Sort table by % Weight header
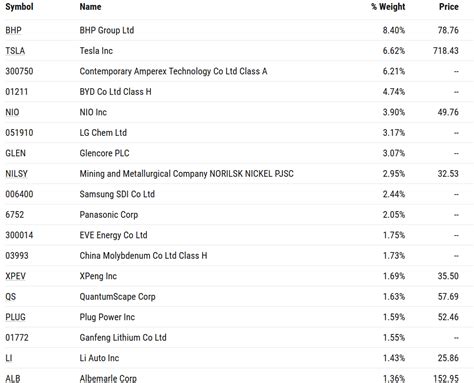The image size is (474, 383). tap(388, 7)
